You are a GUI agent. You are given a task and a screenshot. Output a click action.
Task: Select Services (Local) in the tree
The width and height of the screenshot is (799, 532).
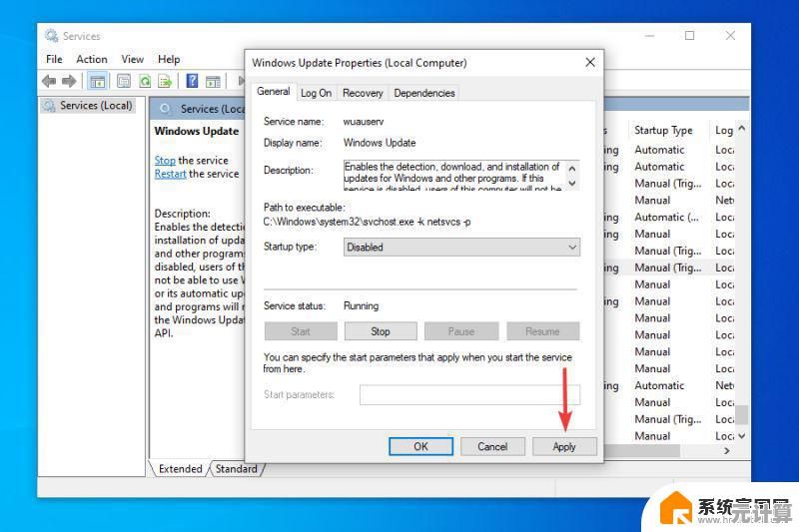point(95,106)
